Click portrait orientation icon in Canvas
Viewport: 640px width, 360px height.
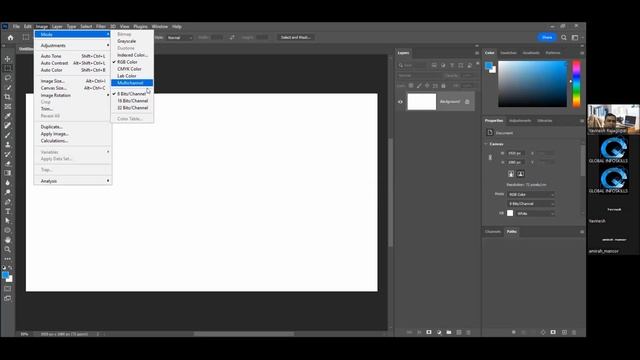[511, 174]
